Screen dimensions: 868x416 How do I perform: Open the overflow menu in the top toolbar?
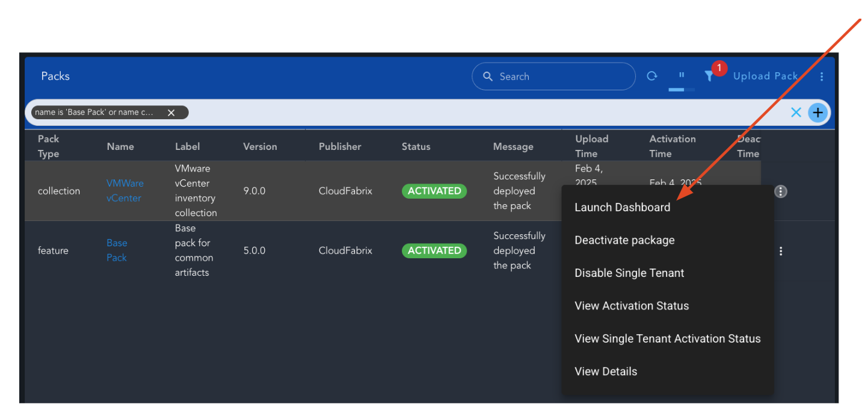pos(822,76)
